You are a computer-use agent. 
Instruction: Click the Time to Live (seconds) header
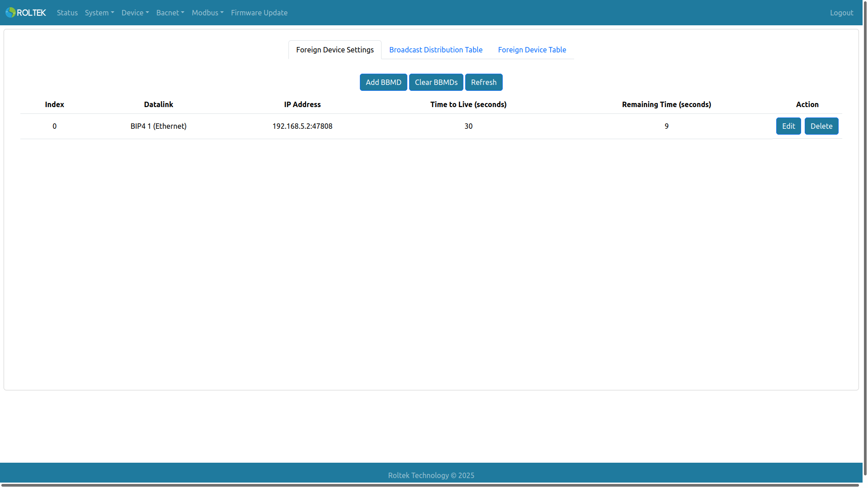(x=468, y=104)
